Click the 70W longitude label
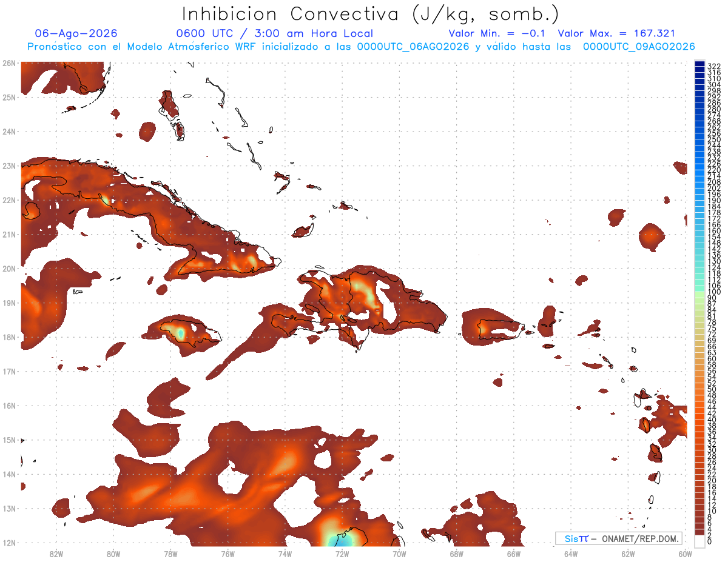The height and width of the screenshot is (562, 728). pos(399,554)
